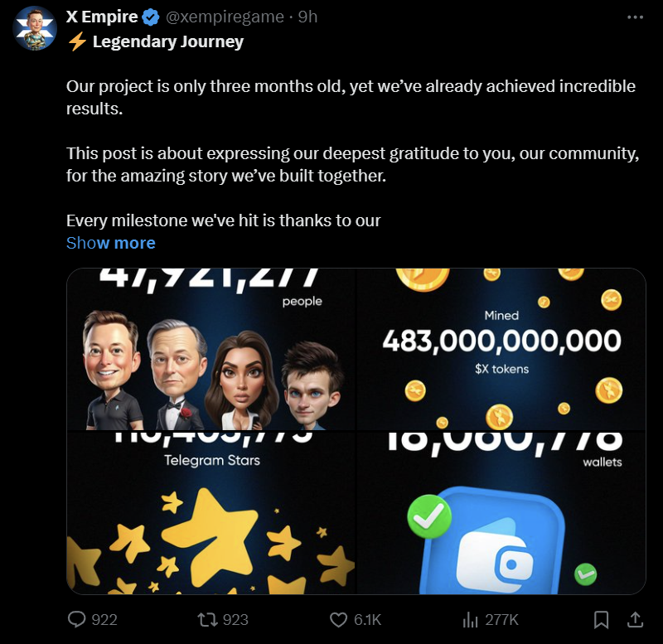
Task: Open the Mined 483,000,000,000 tokens image
Action: (501, 349)
